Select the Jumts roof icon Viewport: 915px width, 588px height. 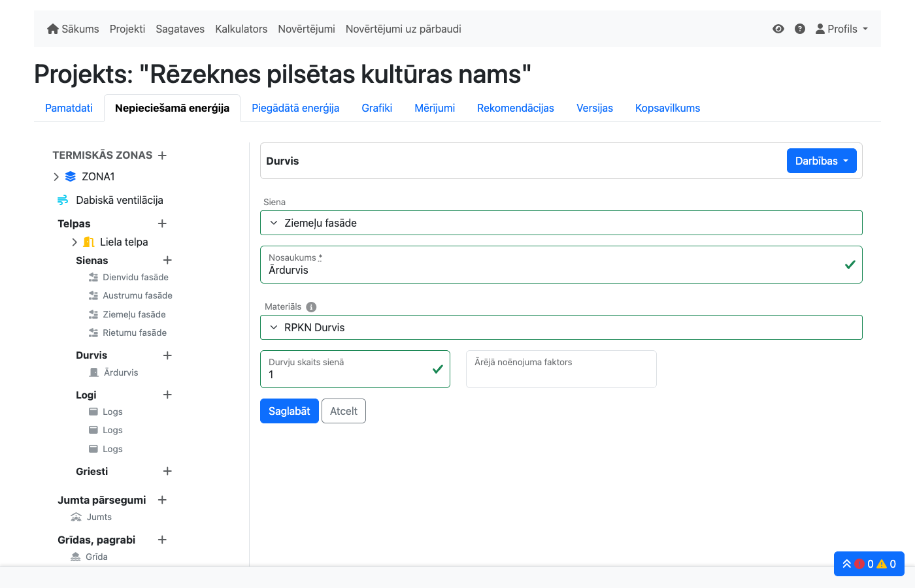(x=76, y=517)
